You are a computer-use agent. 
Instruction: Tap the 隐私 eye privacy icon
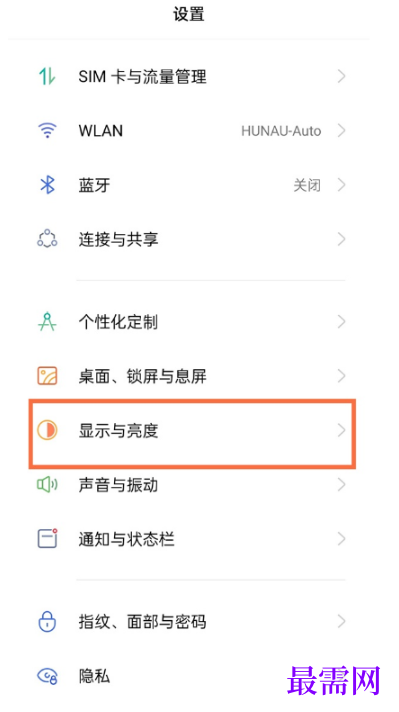coord(47,677)
